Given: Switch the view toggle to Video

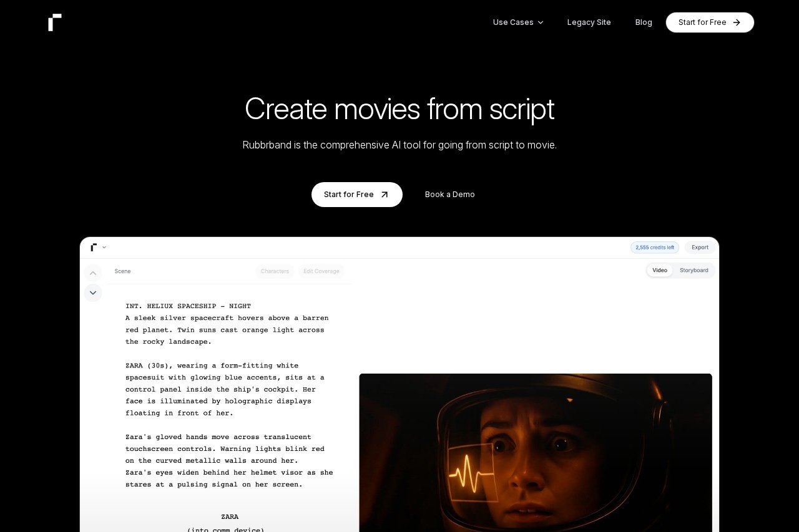Looking at the screenshot, I should [x=660, y=270].
